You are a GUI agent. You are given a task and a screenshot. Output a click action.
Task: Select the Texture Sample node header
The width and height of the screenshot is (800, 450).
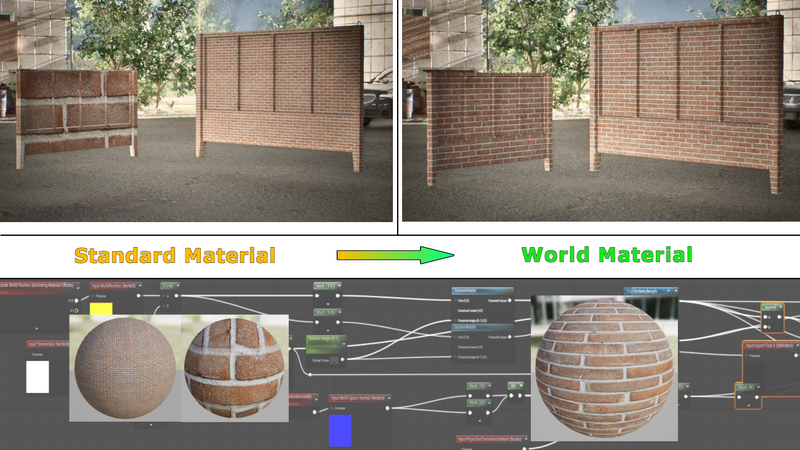click(652, 291)
